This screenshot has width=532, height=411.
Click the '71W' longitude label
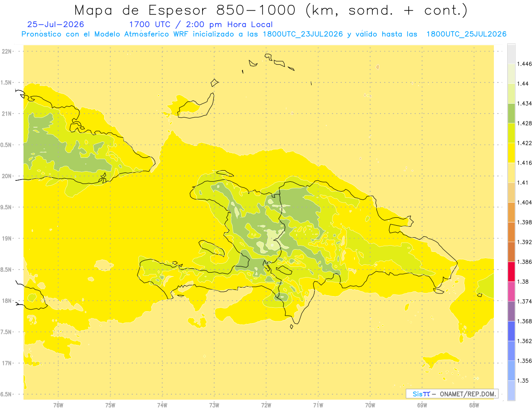coord(318,405)
